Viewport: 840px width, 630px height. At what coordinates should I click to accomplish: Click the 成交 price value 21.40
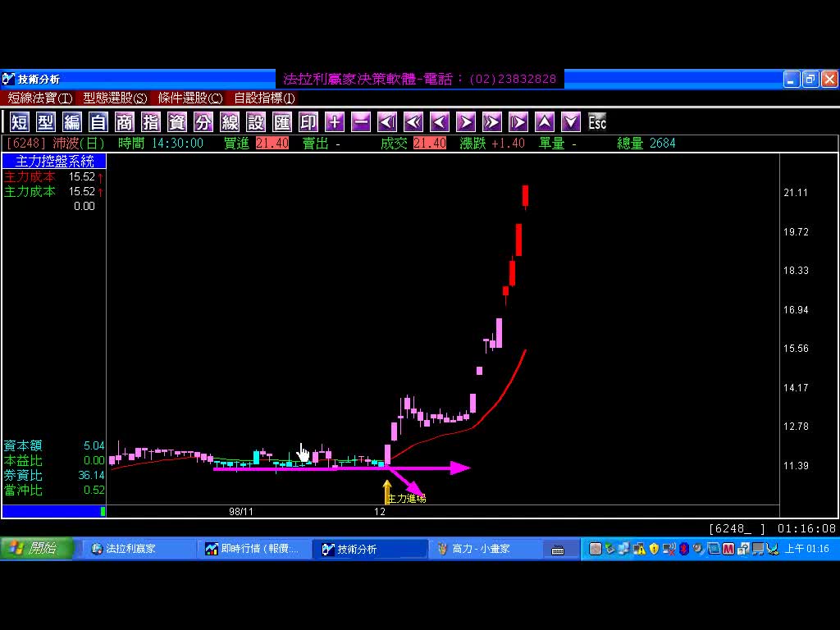click(430, 143)
